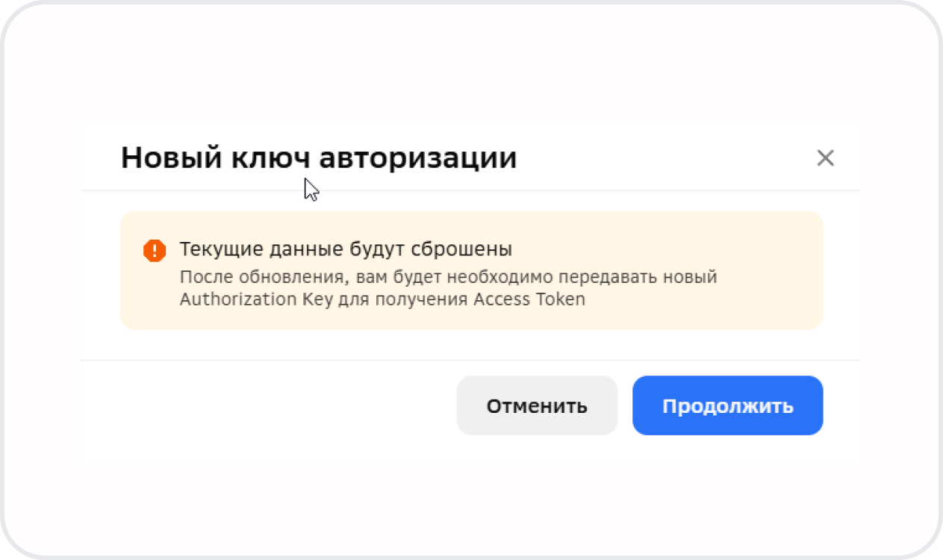Click the После обновления description line
Viewport: 943px width, 560px height.
pos(448,277)
